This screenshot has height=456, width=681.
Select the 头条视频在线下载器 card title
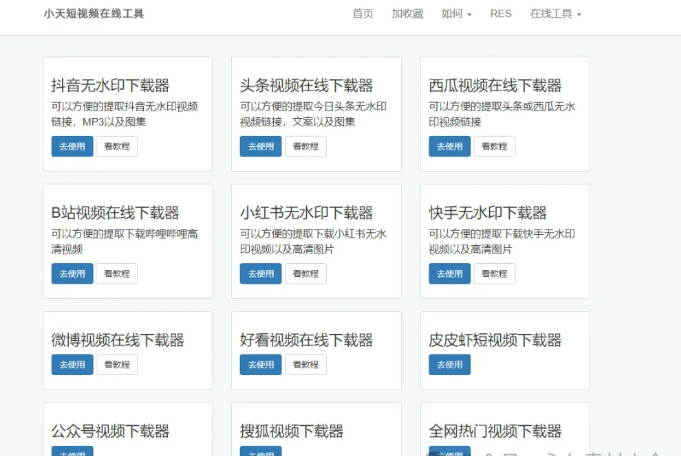click(307, 86)
